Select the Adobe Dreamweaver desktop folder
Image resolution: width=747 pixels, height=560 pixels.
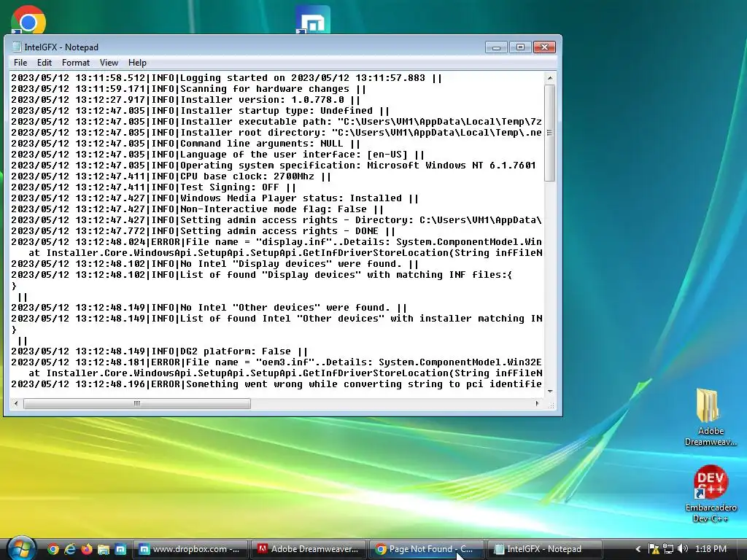click(x=711, y=417)
